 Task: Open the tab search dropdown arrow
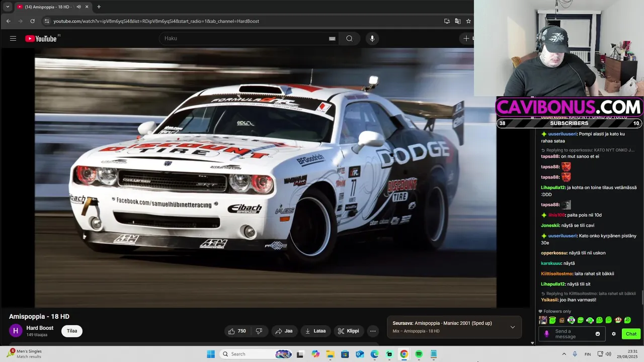(8, 7)
